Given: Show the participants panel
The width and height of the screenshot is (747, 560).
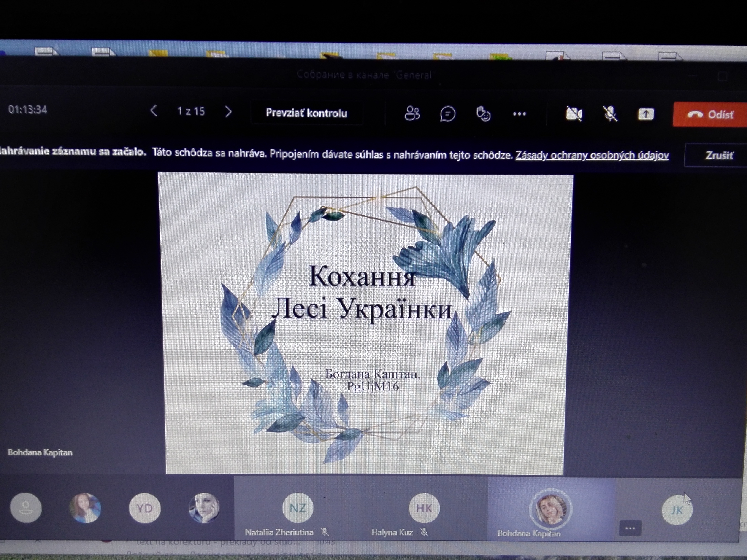Looking at the screenshot, I should click(412, 113).
